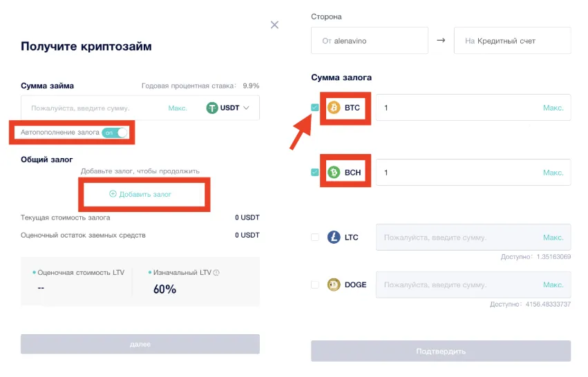Open the На Кредитный счет destination selector

pyautogui.click(x=511, y=41)
